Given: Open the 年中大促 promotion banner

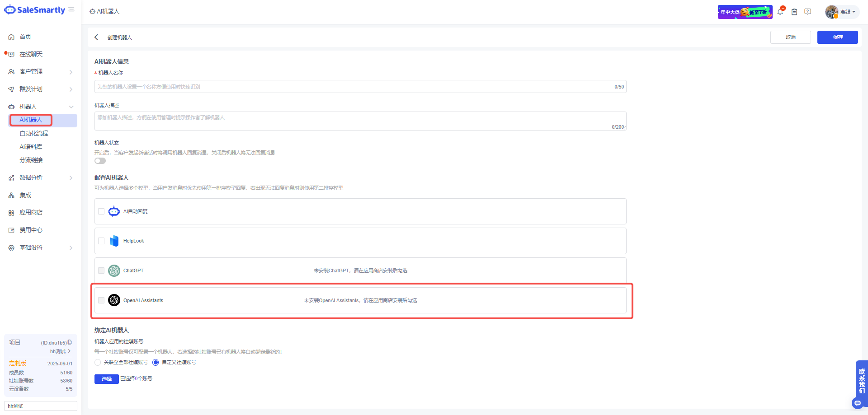Looking at the screenshot, I should (745, 12).
